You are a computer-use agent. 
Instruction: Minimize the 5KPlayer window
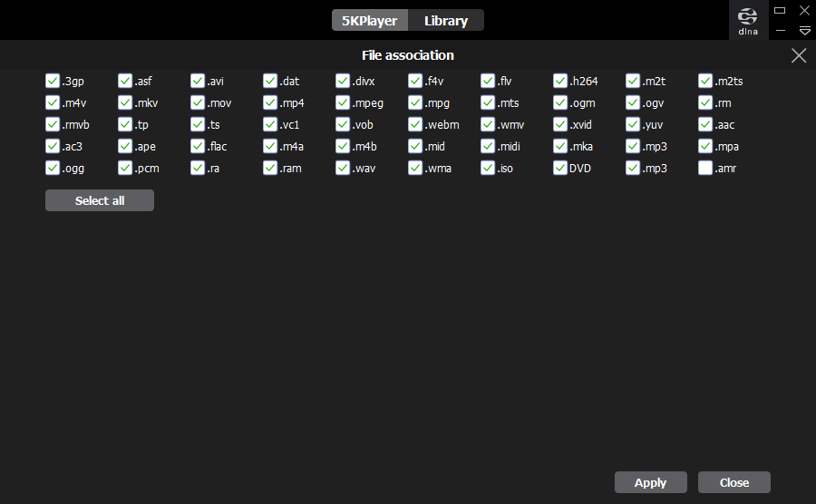780,31
